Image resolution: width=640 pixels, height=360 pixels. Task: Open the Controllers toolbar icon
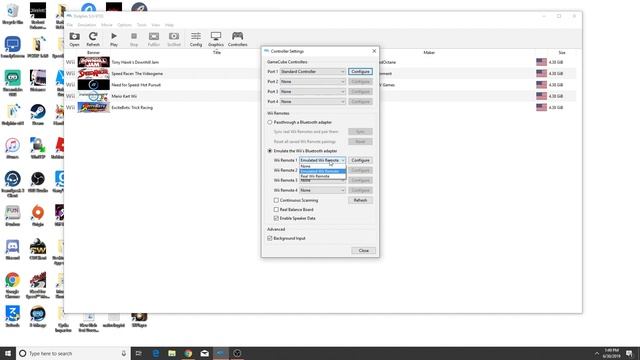click(238, 39)
